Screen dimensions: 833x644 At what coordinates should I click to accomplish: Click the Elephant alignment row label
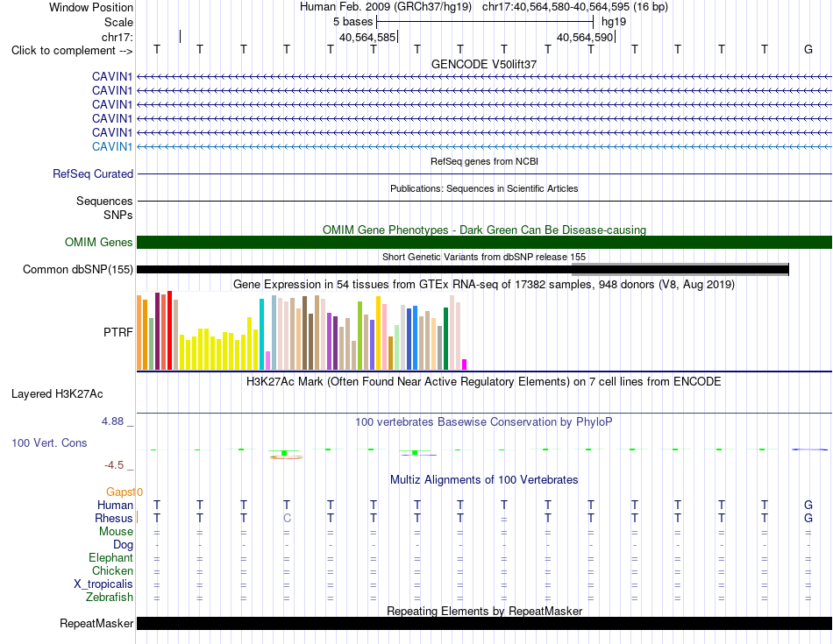(x=110, y=557)
